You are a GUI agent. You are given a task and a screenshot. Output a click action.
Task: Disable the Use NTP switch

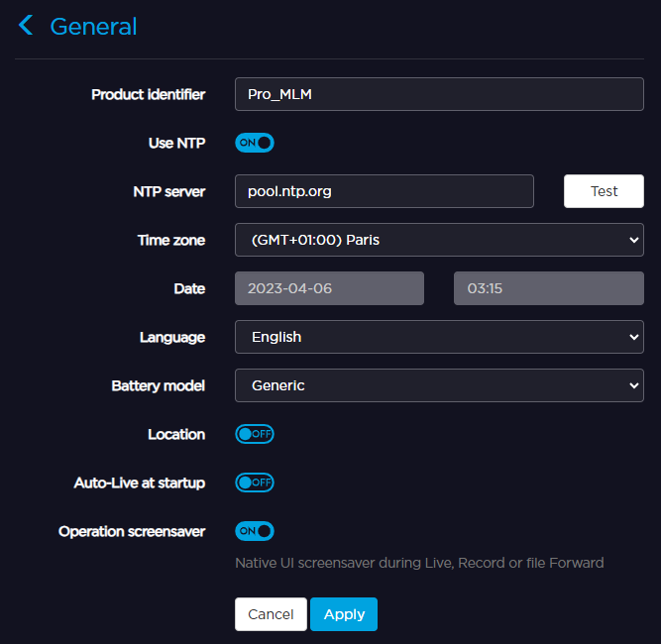(x=254, y=143)
